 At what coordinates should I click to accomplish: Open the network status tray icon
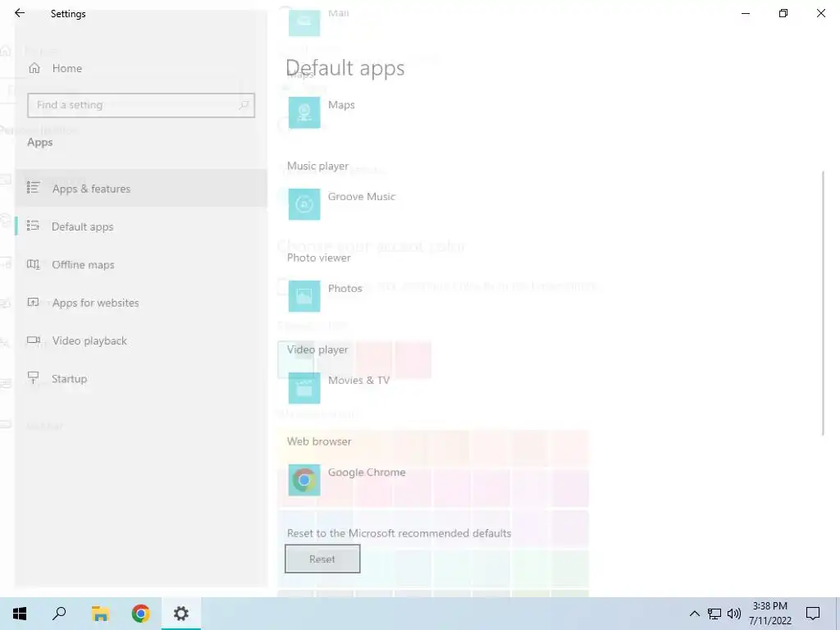[x=714, y=614]
